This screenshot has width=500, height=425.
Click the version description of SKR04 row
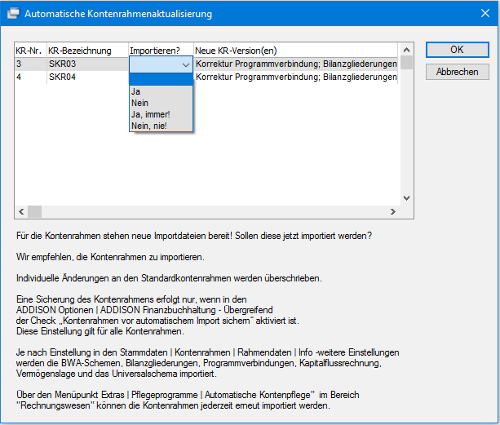click(x=296, y=77)
